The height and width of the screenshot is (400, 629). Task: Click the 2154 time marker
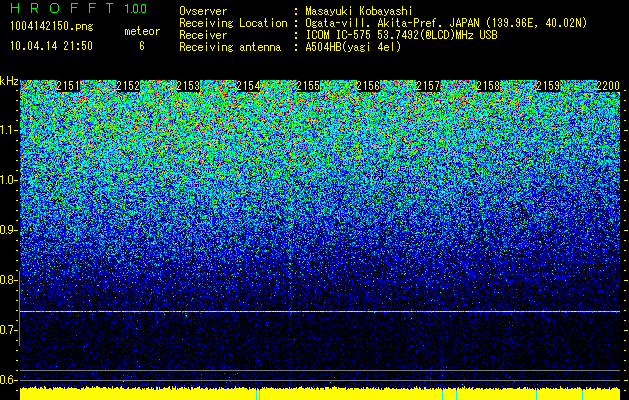point(248,86)
